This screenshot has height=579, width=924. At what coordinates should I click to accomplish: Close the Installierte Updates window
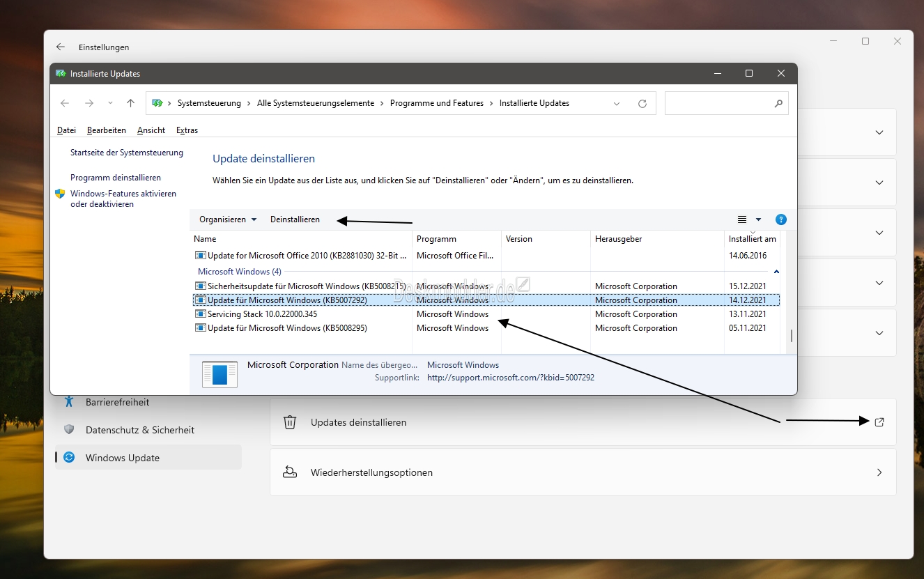(781, 73)
